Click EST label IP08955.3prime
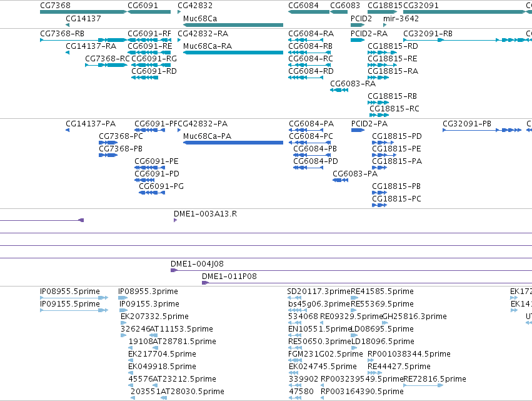 (x=148, y=292)
